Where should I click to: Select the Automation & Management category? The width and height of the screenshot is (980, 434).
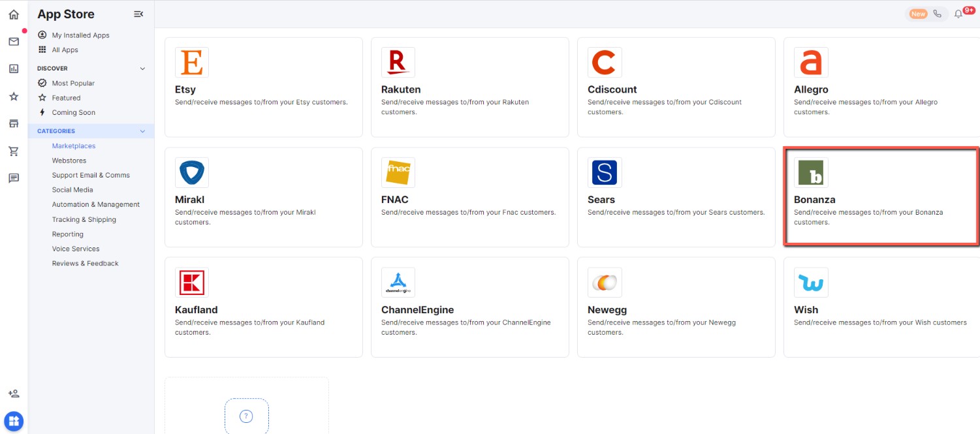(96, 204)
